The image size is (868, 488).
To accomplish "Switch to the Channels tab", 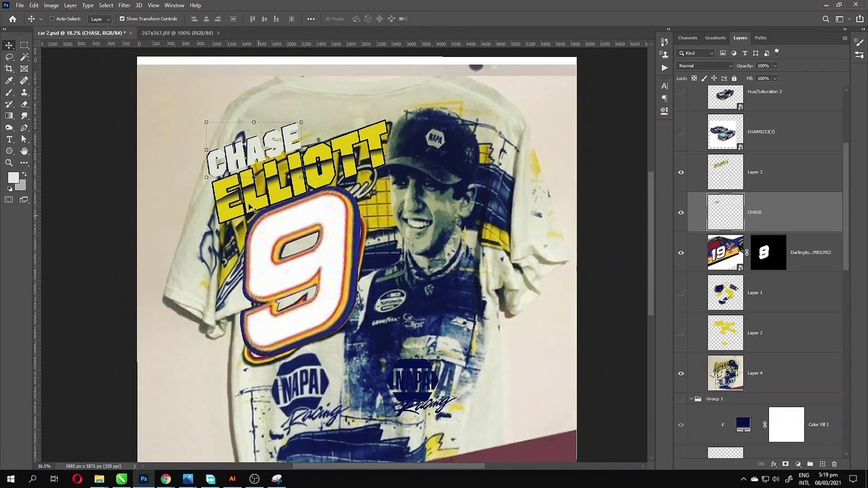I will (688, 38).
